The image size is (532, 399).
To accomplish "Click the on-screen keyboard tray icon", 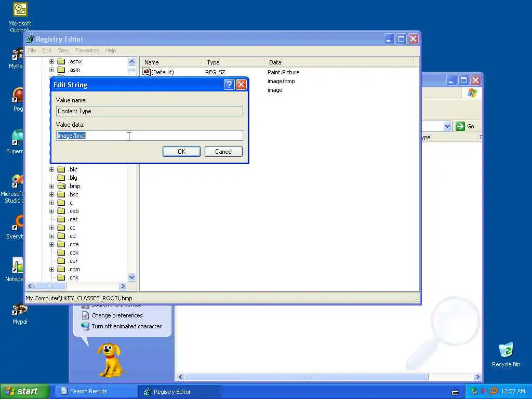I will tap(455, 392).
